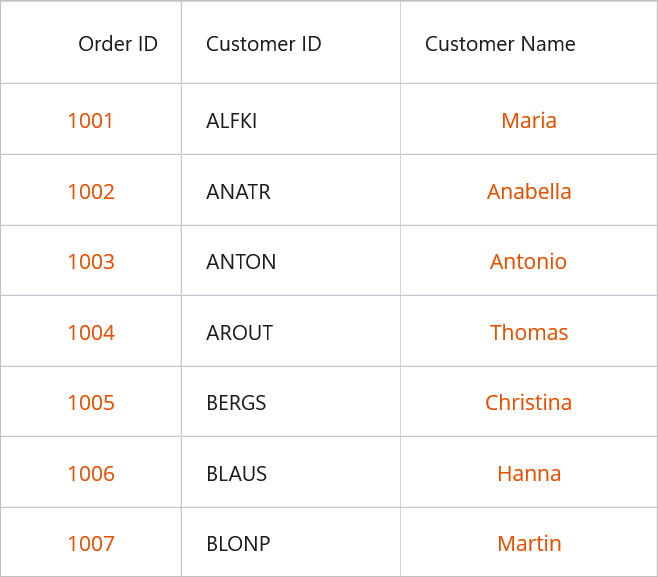Select order ID cell 1002
The image size is (658, 577).
91,192
